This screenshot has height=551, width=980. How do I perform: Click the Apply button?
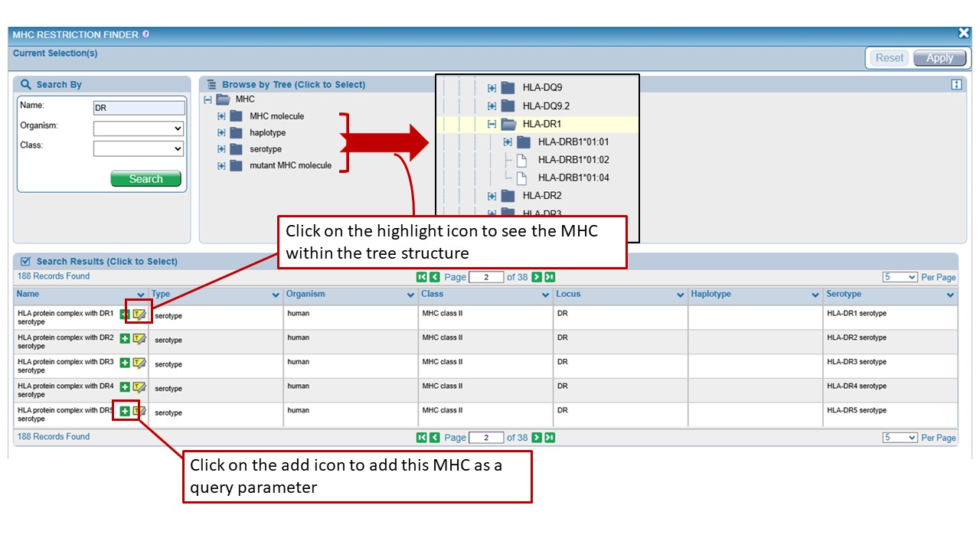939,58
